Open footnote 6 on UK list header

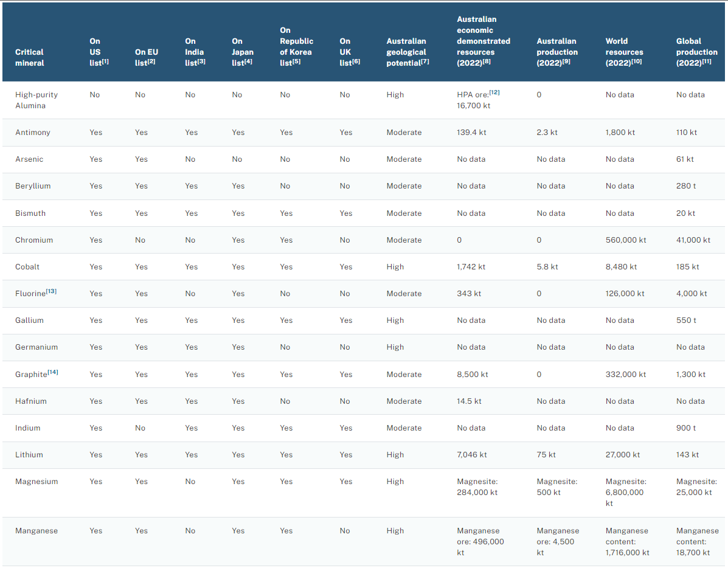click(356, 61)
